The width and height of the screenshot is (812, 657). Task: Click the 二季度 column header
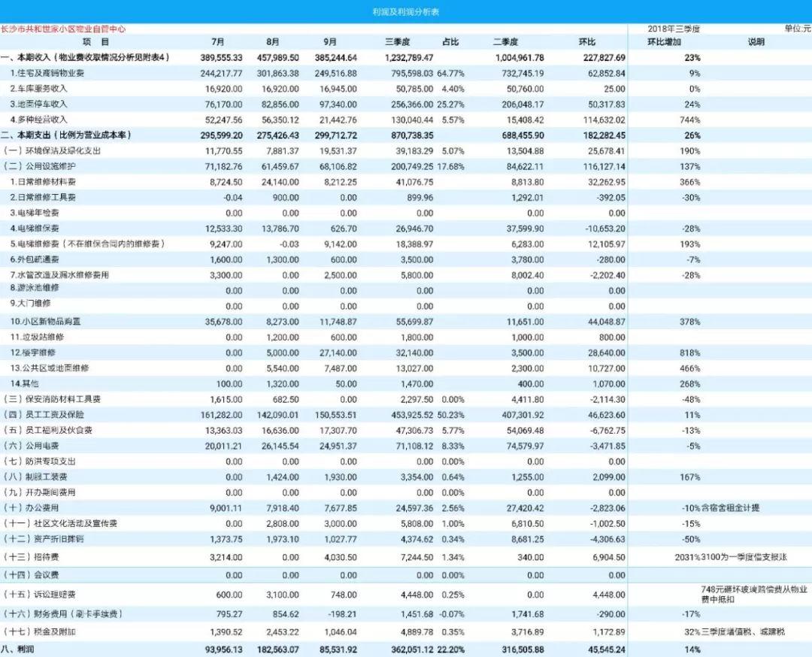[x=505, y=42]
